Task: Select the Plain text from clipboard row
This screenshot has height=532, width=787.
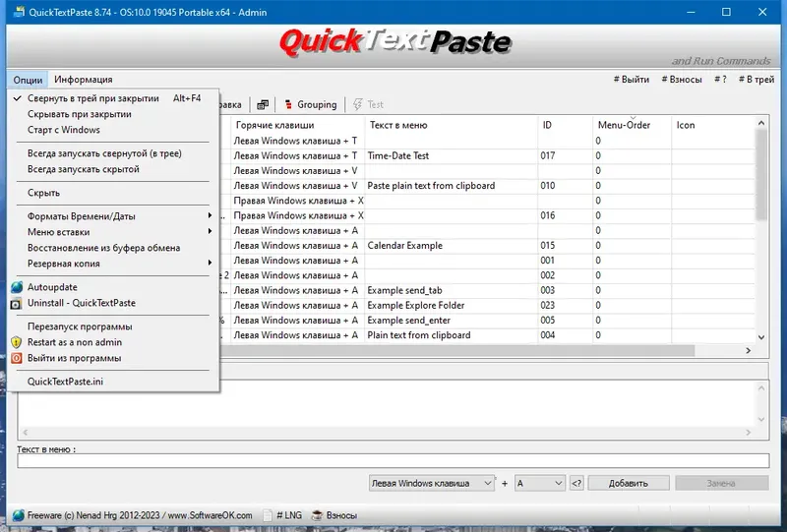Action: tap(486, 335)
